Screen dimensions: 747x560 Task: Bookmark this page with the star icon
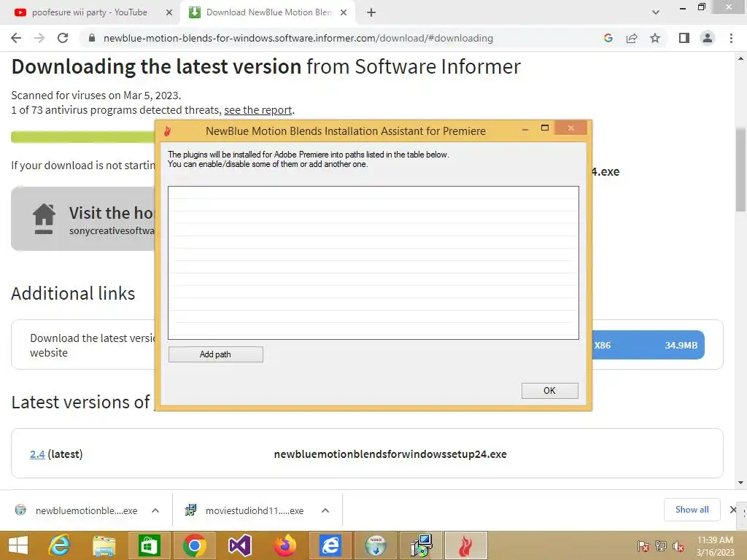coord(655,38)
